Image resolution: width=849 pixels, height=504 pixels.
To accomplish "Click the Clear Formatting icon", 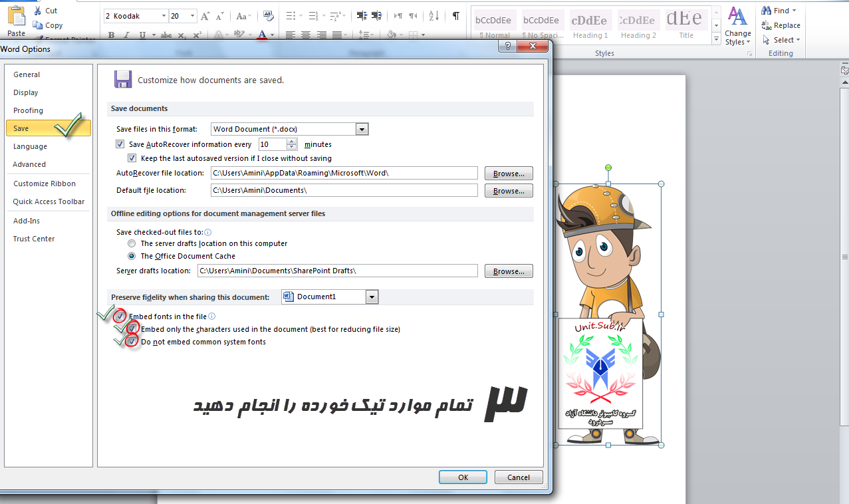I will pyautogui.click(x=269, y=15).
